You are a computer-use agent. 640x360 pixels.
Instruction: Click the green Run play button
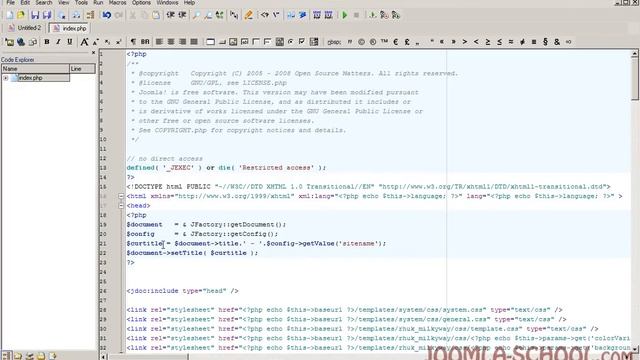coord(344,16)
